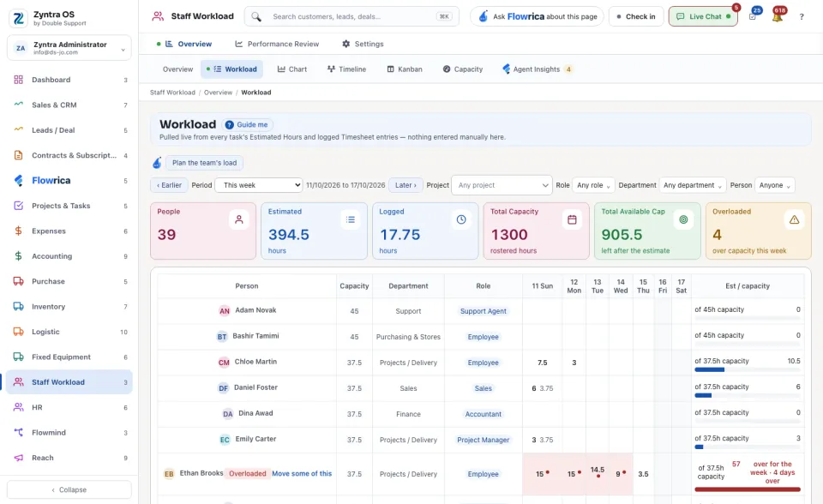
Task: Open Sales & CRM sidebar icon
Action: point(18,105)
